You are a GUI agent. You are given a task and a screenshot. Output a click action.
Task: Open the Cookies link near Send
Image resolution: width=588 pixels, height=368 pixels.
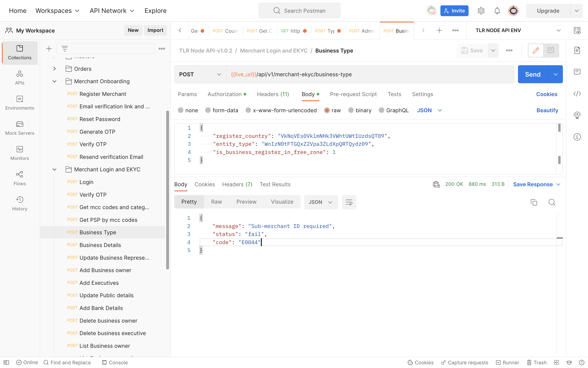(x=546, y=94)
